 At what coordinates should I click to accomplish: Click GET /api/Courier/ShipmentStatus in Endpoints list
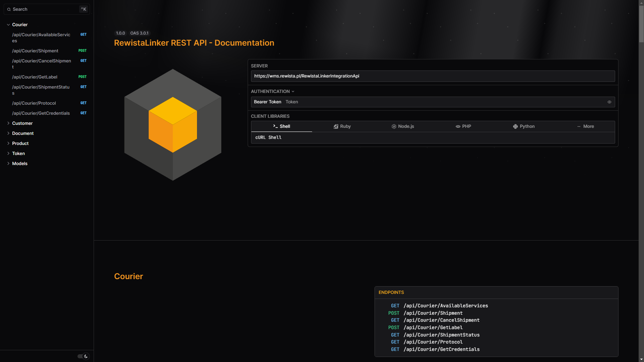pyautogui.click(x=435, y=335)
